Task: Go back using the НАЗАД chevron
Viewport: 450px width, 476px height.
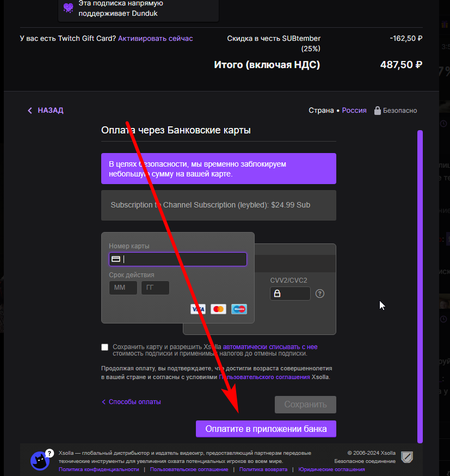Action: (30, 111)
